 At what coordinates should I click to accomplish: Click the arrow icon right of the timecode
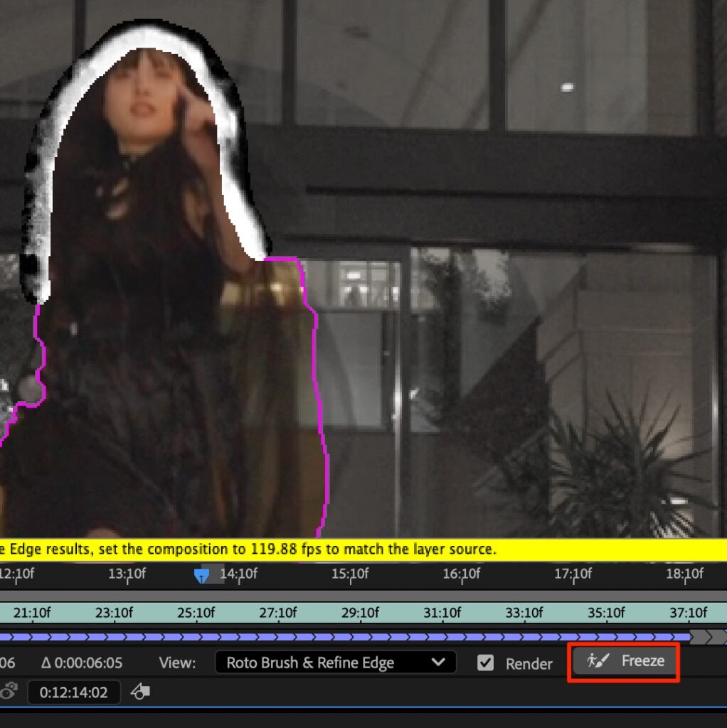pos(141,692)
